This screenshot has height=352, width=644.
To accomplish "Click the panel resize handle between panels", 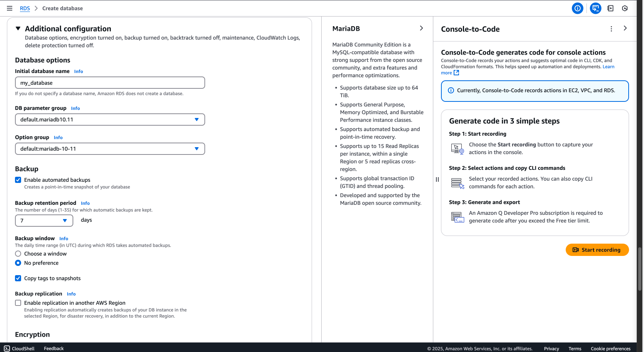I will 437,179.
